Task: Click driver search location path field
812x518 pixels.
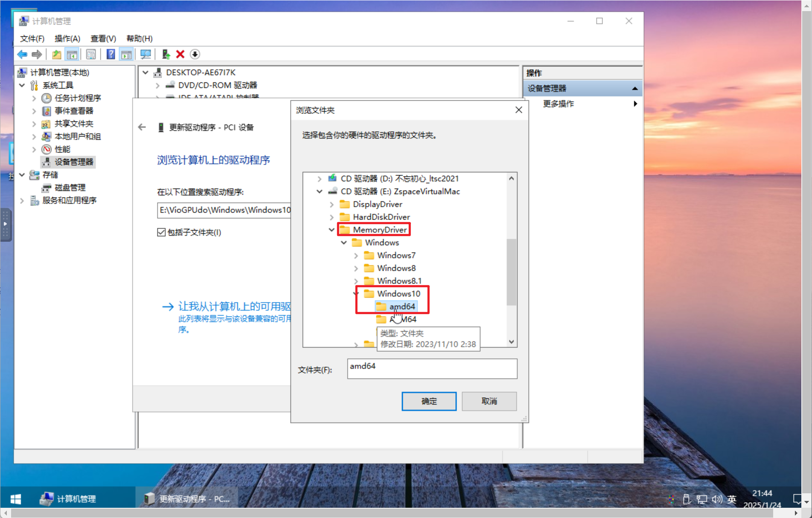Action: 224,210
